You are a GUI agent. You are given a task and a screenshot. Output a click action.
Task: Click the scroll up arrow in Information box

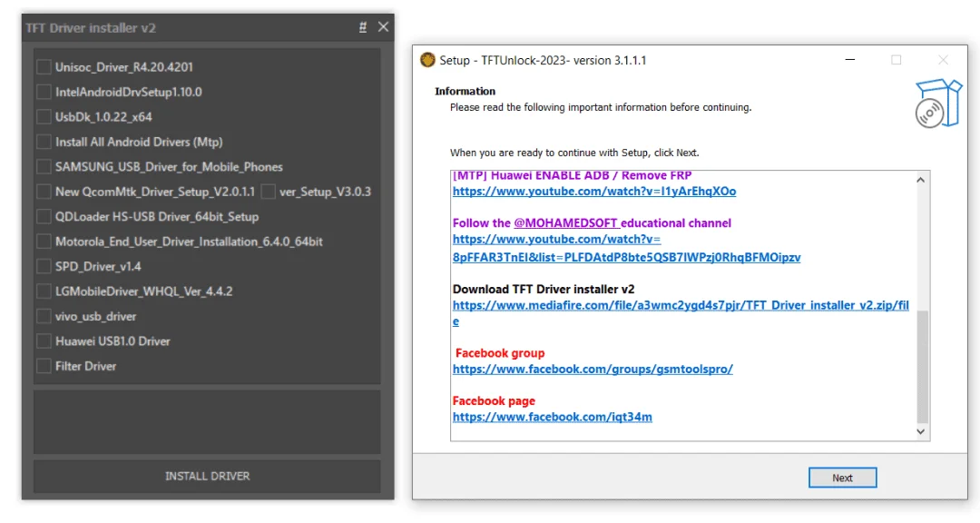(x=921, y=180)
